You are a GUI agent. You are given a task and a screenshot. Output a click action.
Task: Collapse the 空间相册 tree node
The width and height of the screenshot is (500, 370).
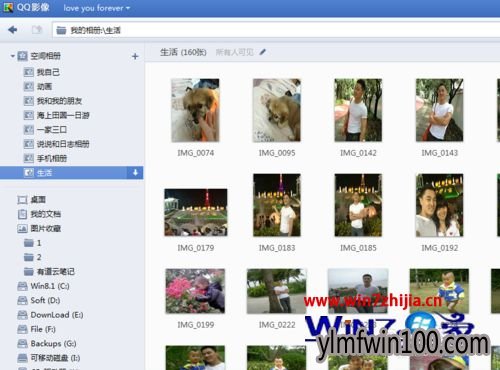[x=12, y=56]
